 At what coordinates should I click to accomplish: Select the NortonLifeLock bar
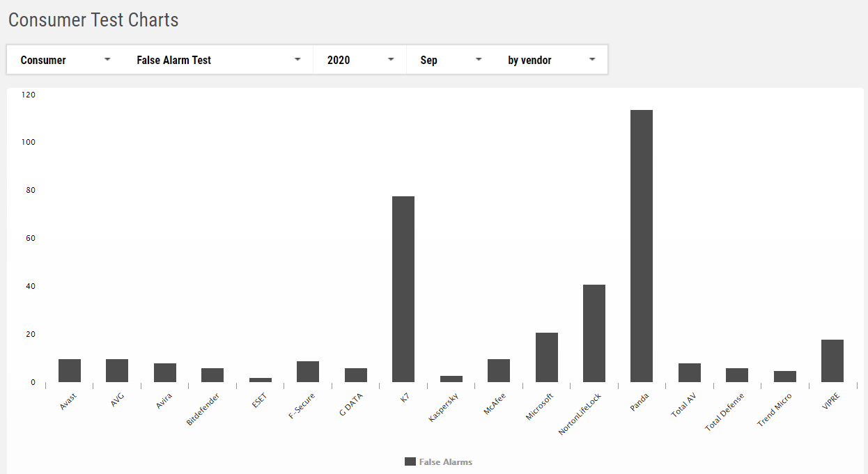[x=594, y=333]
